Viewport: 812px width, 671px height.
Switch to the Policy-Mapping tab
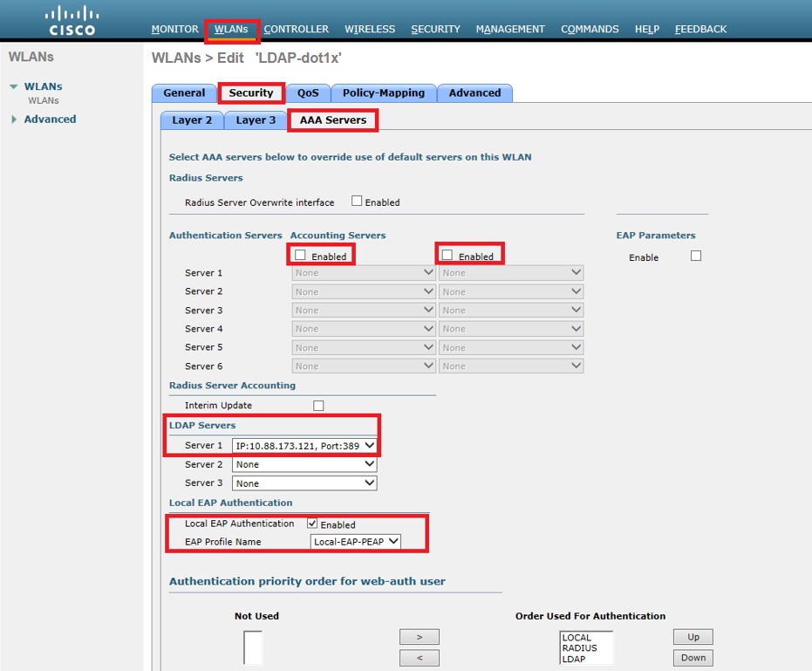[x=384, y=92]
